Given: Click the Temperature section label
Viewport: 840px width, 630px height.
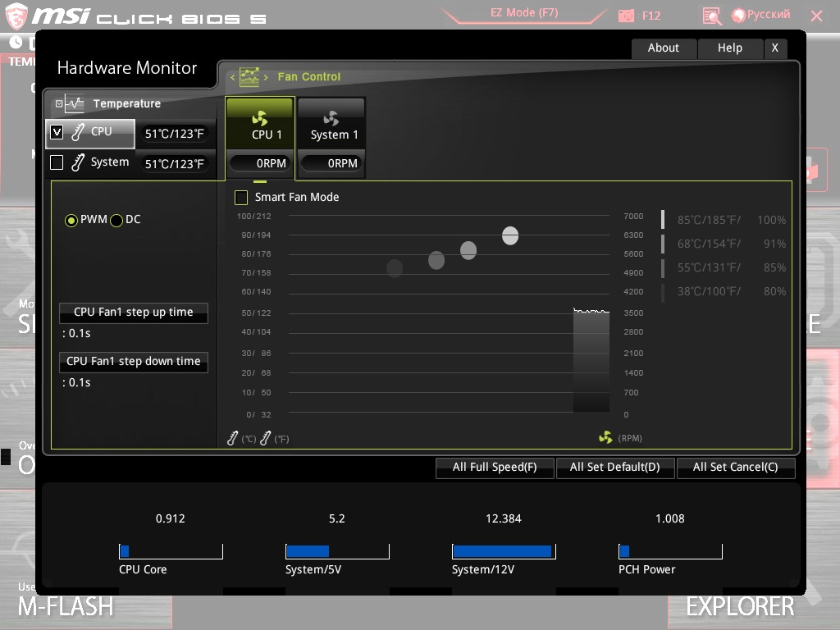Looking at the screenshot, I should pos(127,103).
